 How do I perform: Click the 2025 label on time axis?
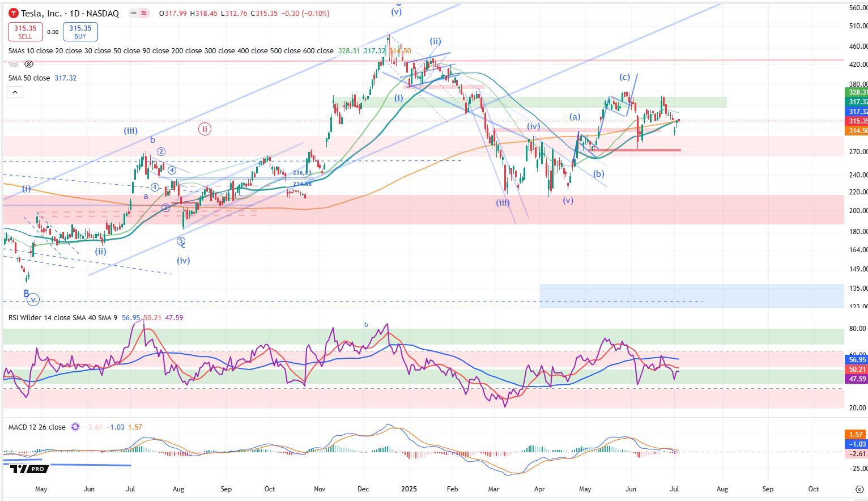pyautogui.click(x=408, y=489)
